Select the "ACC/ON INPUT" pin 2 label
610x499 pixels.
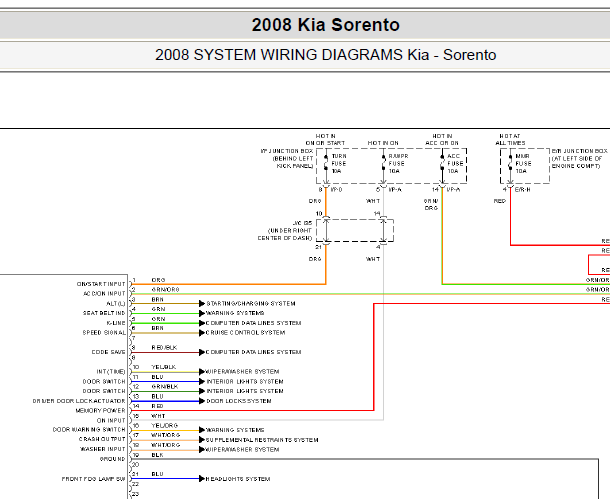click(x=104, y=294)
